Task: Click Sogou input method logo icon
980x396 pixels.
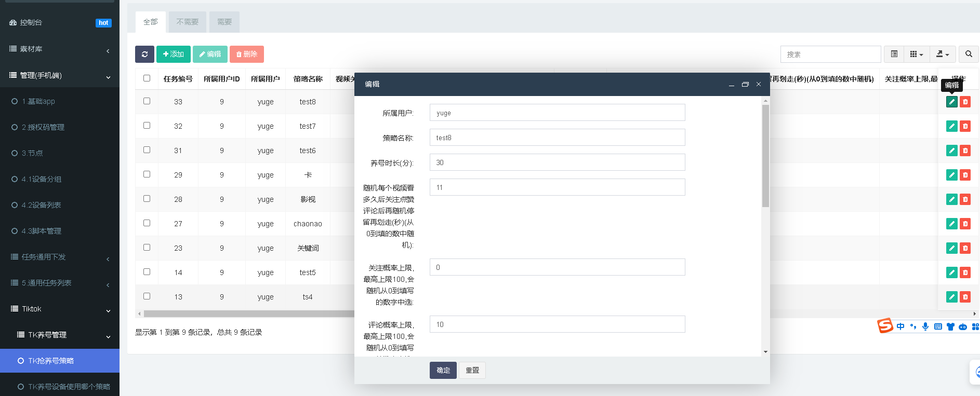Action: [x=885, y=326]
